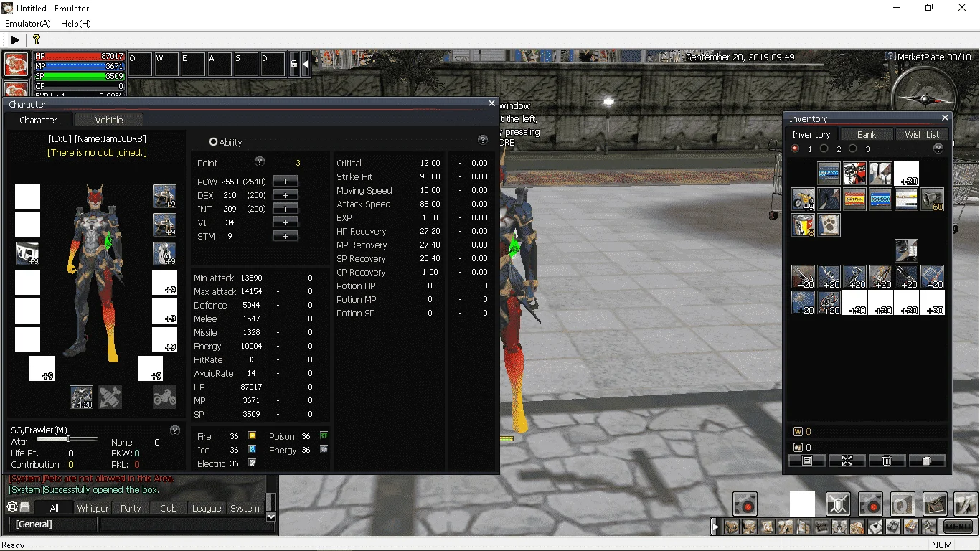Click the Poison resistance green icon
Viewport: 980px width, 551px height.
tap(324, 435)
